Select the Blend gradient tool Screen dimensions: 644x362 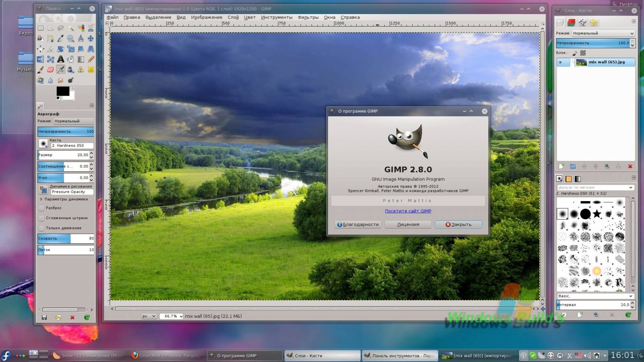click(81, 60)
